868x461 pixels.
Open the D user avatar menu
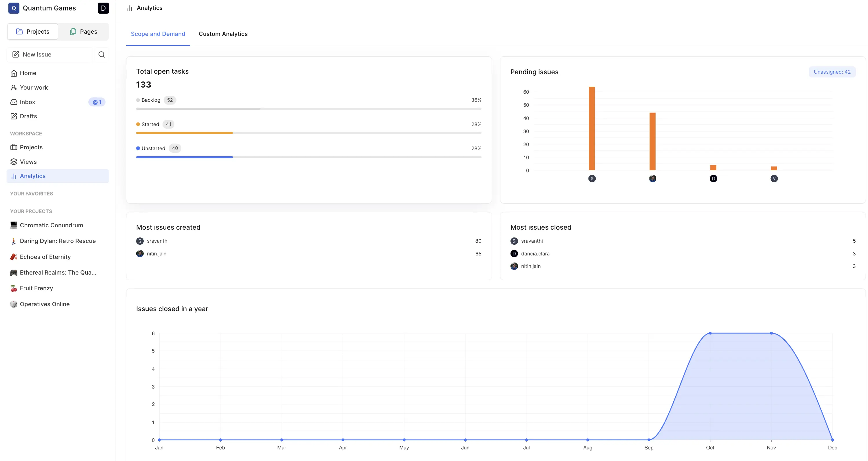[x=103, y=8]
